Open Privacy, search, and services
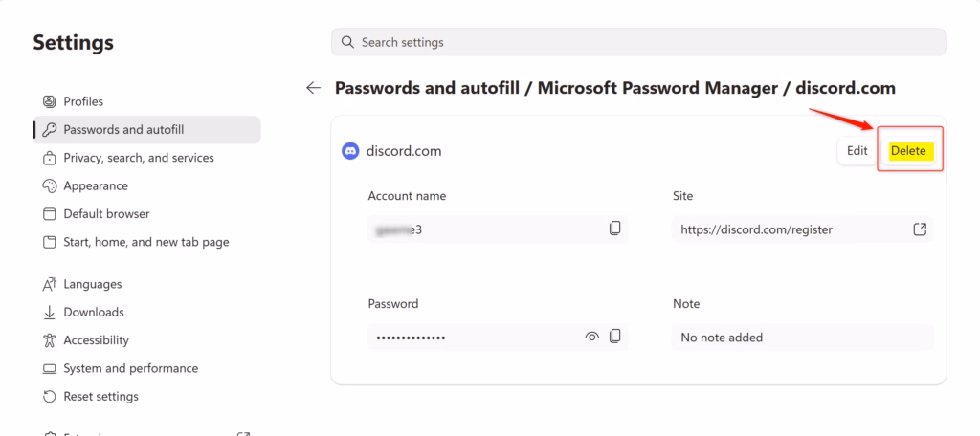 (x=138, y=158)
